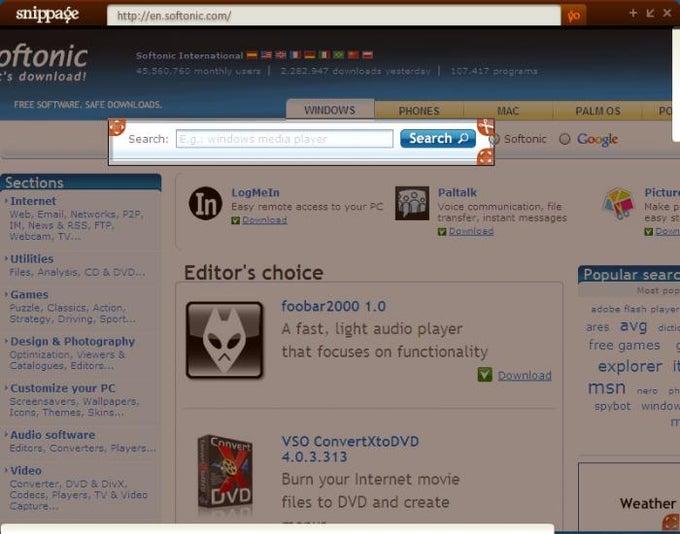Click the Snippage URL address field

(334, 16)
